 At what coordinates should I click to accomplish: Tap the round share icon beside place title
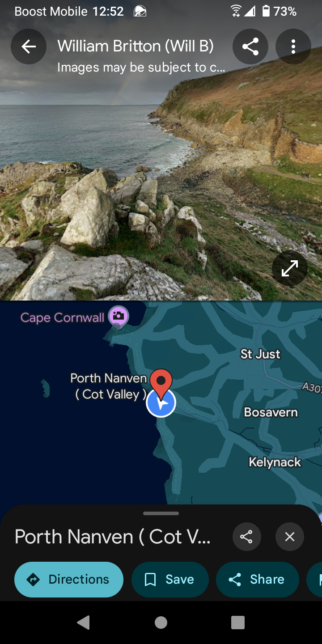(246, 537)
